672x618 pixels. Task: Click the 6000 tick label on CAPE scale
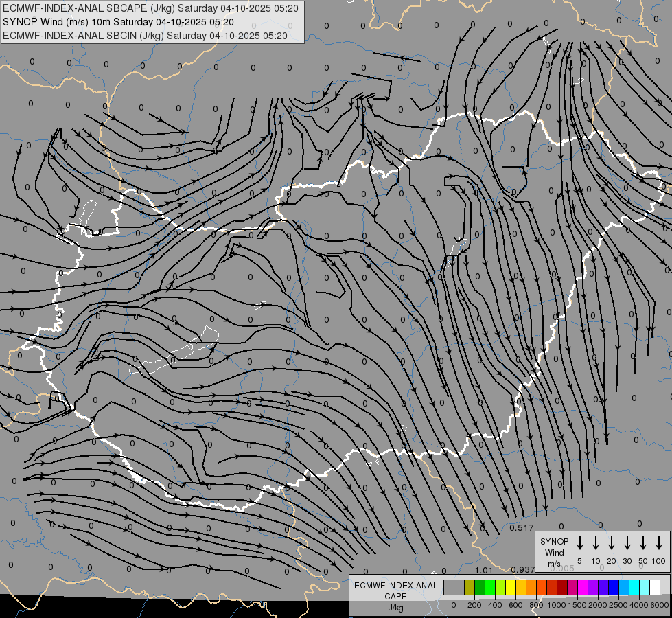click(x=660, y=605)
